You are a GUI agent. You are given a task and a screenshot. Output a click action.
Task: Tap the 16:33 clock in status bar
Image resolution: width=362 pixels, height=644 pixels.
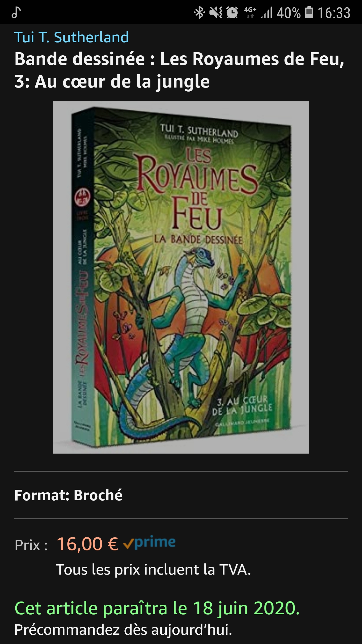pyautogui.click(x=334, y=13)
